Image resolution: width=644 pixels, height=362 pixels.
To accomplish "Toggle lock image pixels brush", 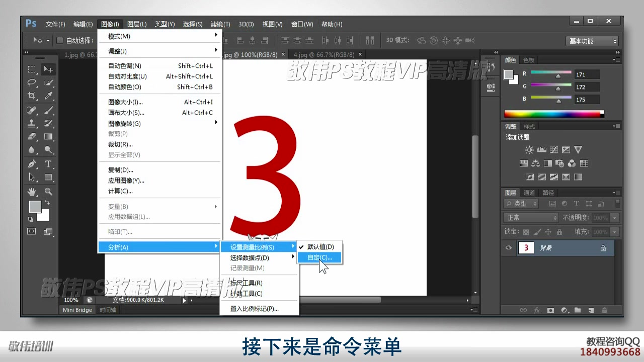I will click(537, 232).
